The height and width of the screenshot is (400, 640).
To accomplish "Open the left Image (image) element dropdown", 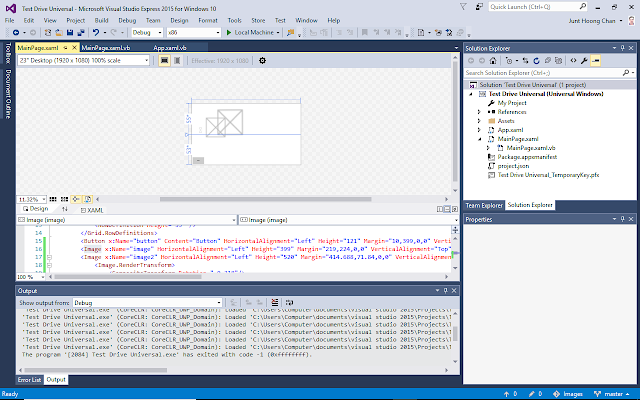I will 127,220.
